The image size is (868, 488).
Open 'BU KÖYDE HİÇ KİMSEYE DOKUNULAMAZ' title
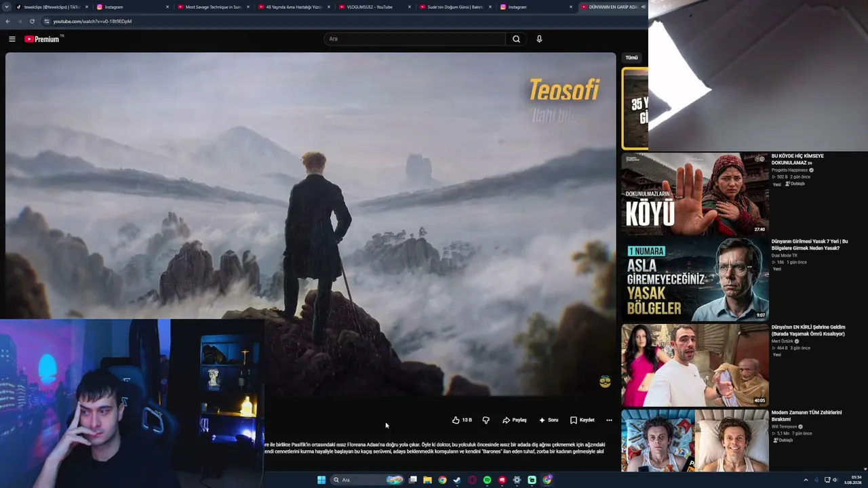point(797,159)
